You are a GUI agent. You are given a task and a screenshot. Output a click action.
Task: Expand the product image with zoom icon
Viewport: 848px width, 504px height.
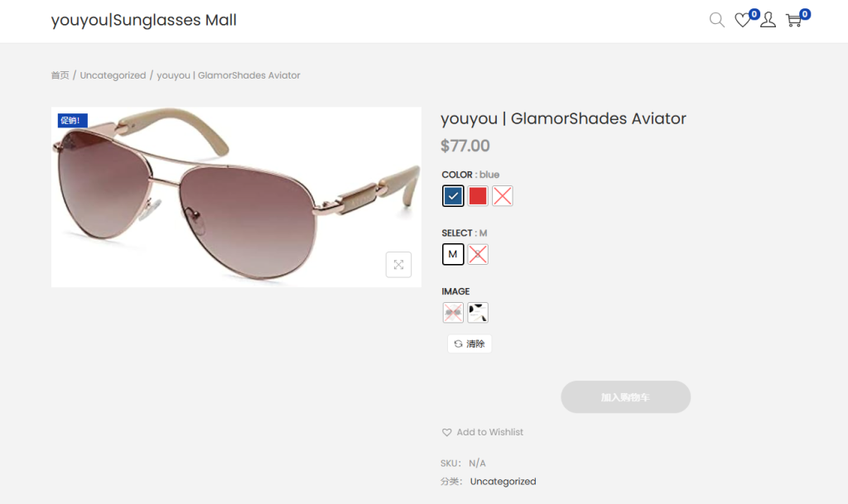[398, 264]
